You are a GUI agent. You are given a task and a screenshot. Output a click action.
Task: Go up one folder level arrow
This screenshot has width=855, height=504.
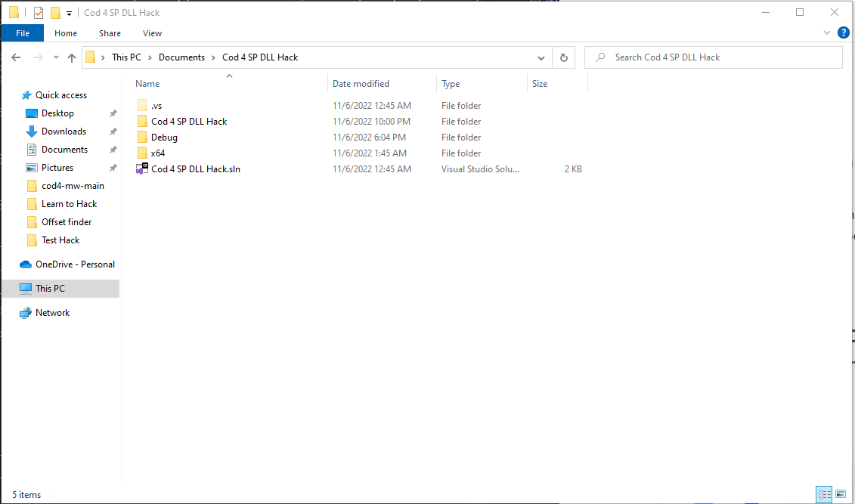tap(71, 57)
